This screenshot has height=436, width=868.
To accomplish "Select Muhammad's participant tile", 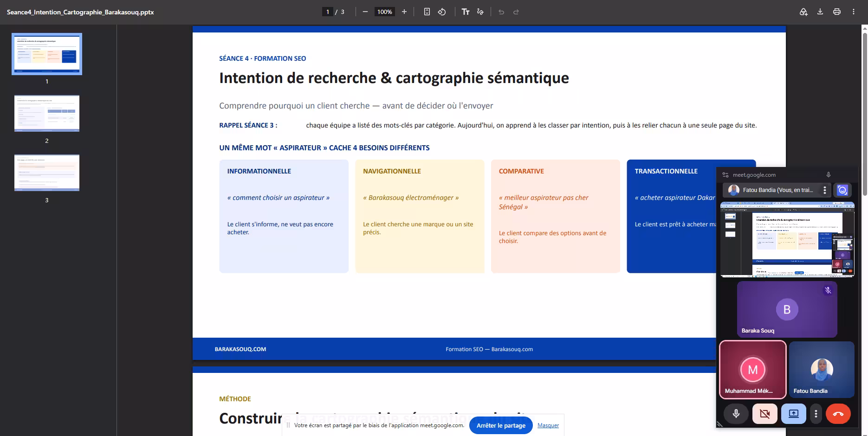I will point(753,370).
